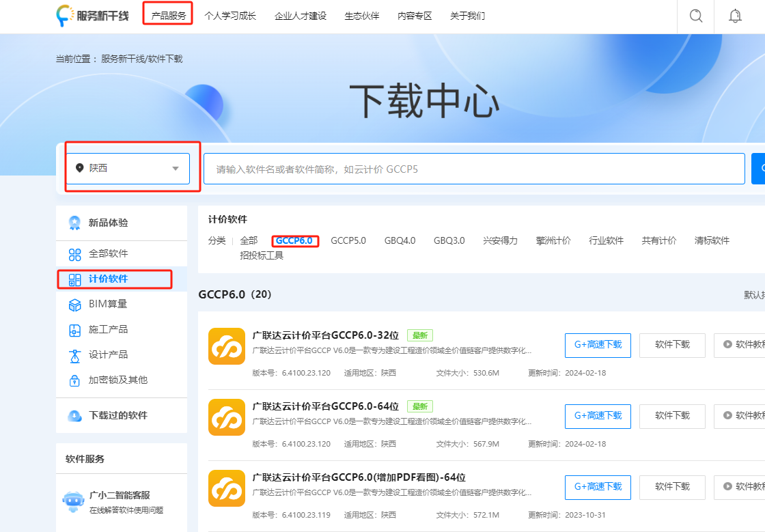Select the GBQ3.0 category filter

[x=449, y=240]
